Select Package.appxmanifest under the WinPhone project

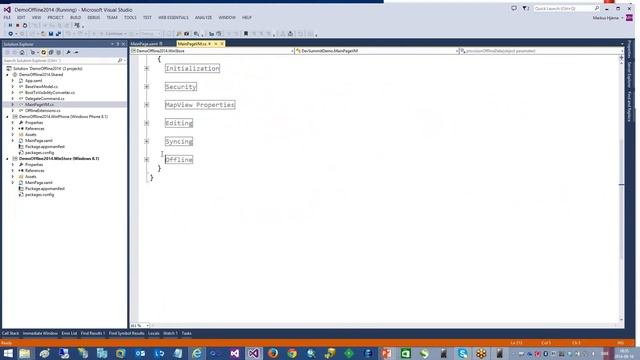[45, 147]
